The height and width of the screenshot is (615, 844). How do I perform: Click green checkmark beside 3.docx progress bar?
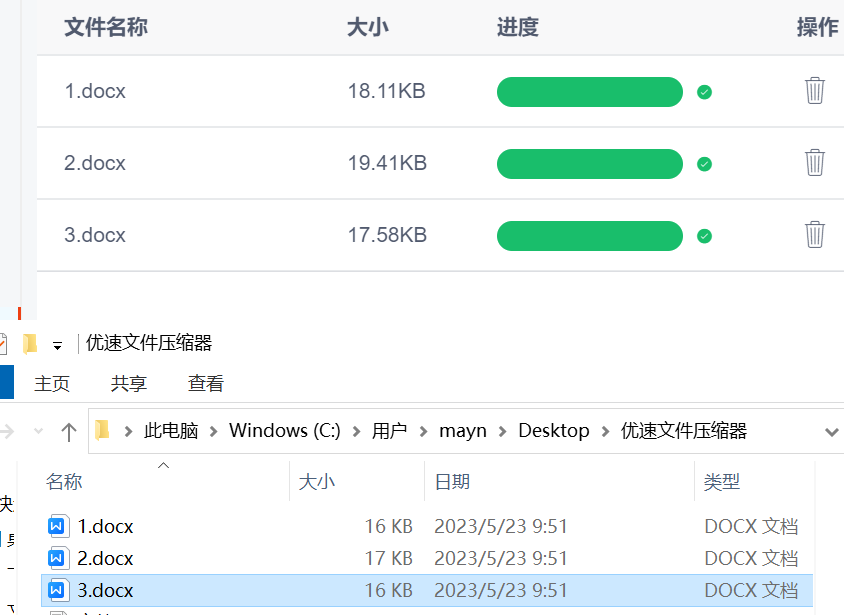[x=704, y=236]
